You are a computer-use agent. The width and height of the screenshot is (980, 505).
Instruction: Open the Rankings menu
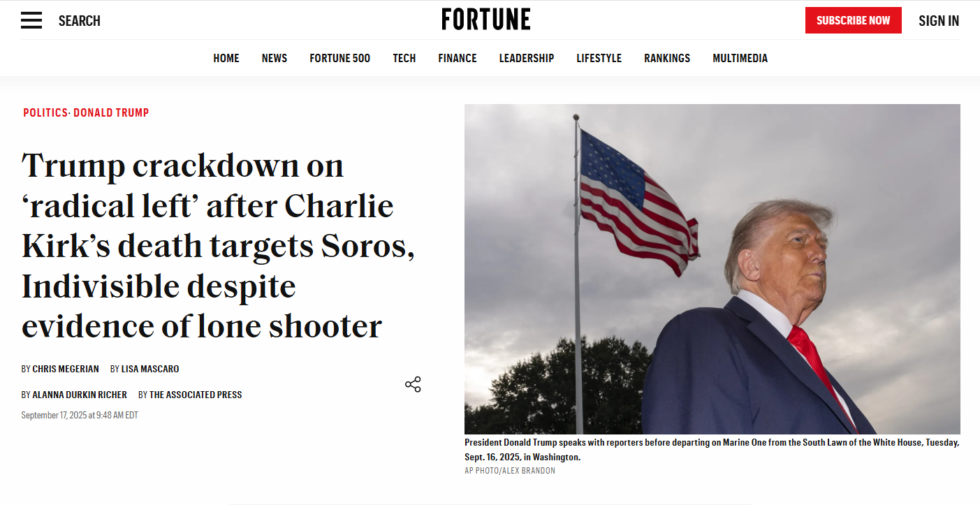[x=667, y=59]
